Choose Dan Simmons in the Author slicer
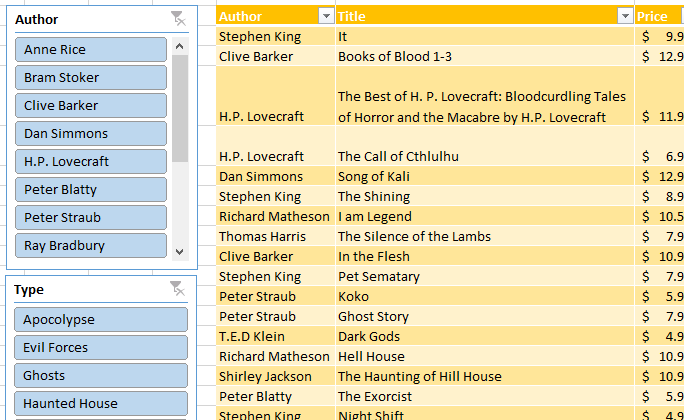The height and width of the screenshot is (420, 684). [91, 134]
